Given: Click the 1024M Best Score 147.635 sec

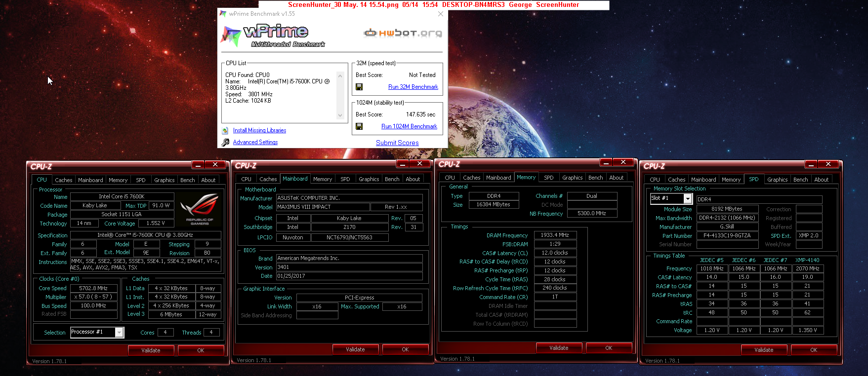Looking at the screenshot, I should coord(420,114).
